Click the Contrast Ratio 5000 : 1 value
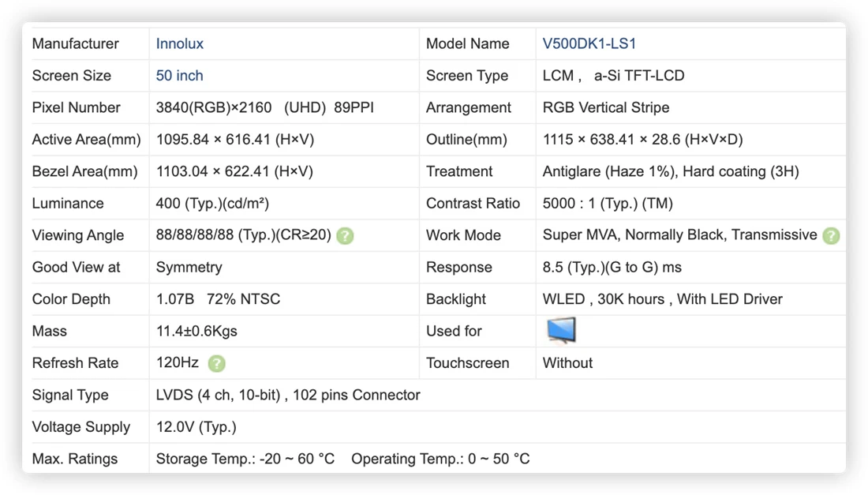Image resolution: width=868 pixels, height=495 pixels. (608, 204)
